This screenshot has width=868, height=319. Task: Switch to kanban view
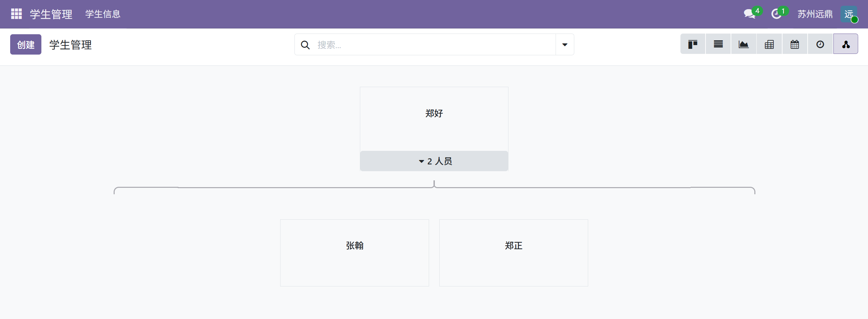click(x=693, y=44)
